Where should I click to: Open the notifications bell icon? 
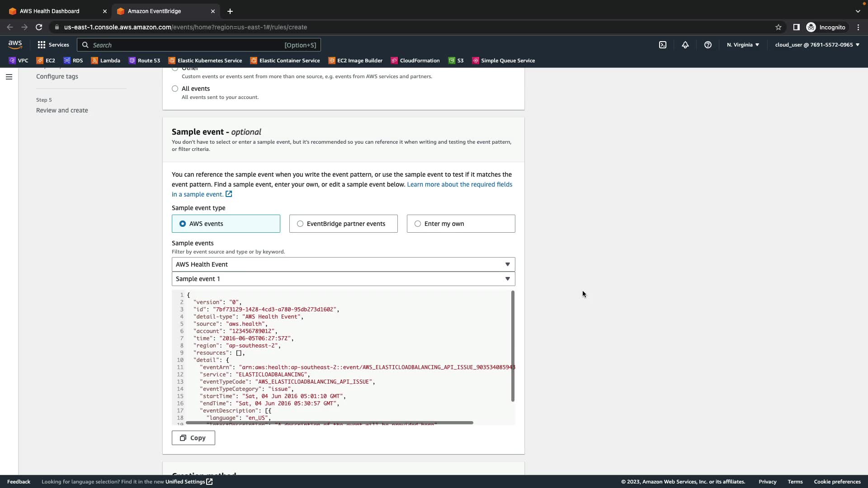point(685,45)
